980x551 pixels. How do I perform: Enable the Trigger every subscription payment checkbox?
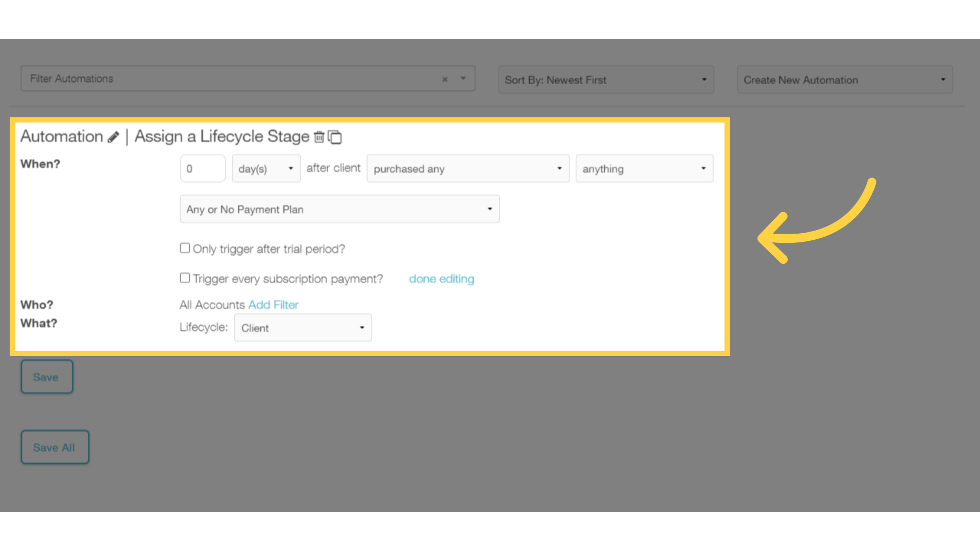[x=184, y=278]
